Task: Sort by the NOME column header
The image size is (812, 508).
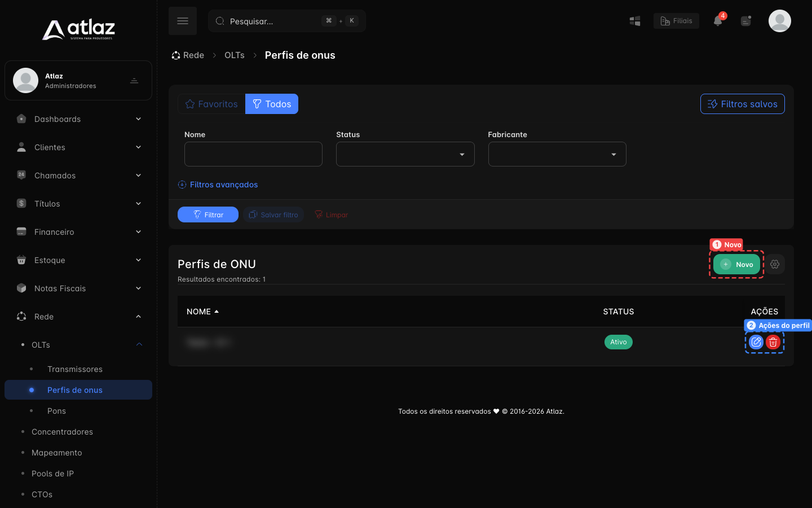Action: 202,312
